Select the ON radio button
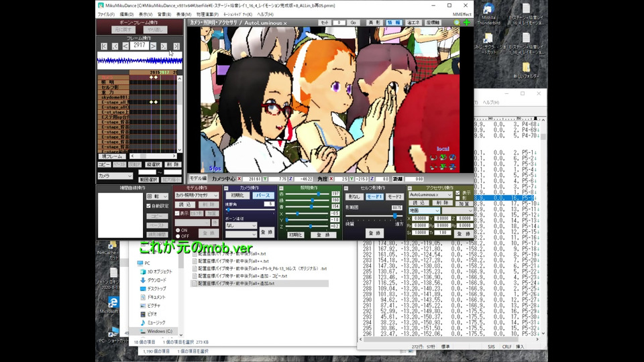Image resolution: width=644 pixels, height=362 pixels. (178, 231)
